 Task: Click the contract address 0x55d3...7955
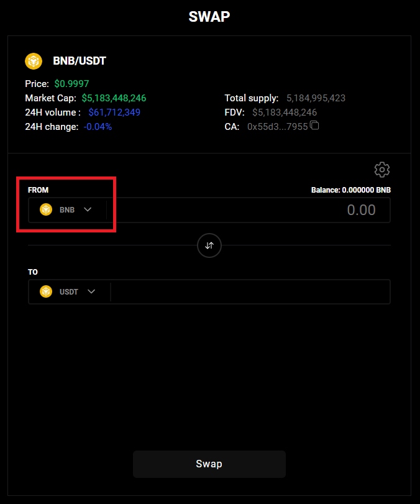(x=277, y=126)
